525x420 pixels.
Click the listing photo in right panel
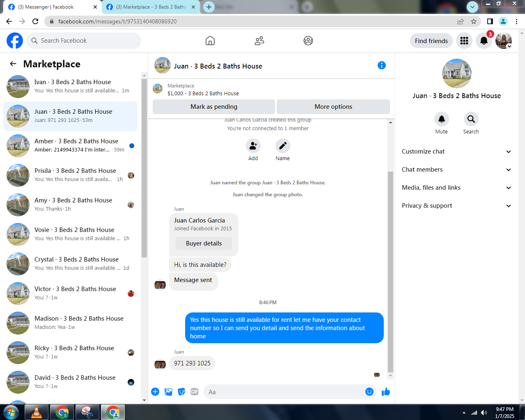(456, 73)
